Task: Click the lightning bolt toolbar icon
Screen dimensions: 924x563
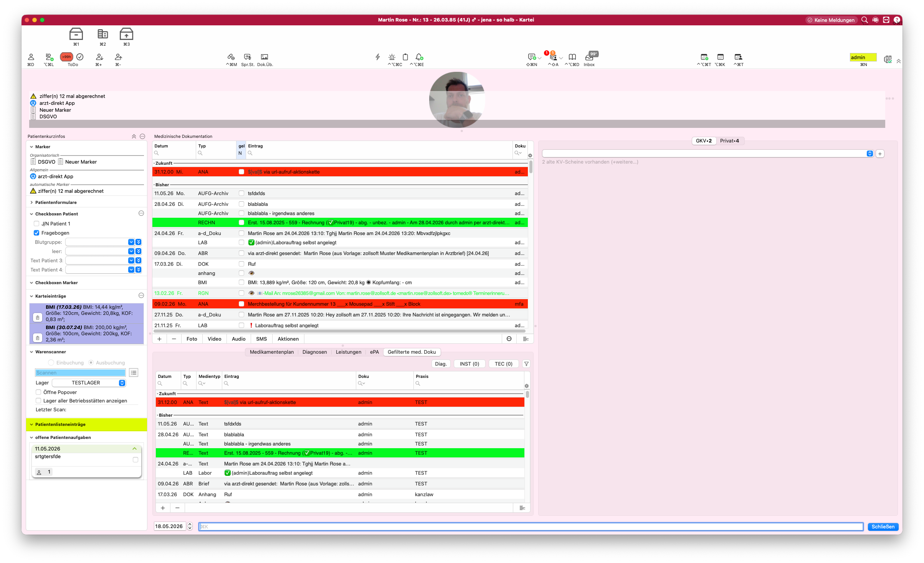Action: tap(378, 57)
